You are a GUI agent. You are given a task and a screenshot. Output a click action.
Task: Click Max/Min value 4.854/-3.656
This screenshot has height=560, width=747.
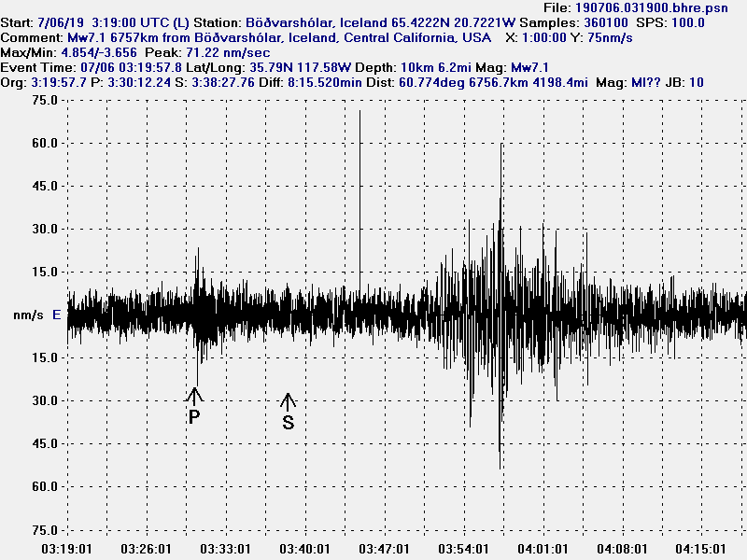click(x=99, y=52)
